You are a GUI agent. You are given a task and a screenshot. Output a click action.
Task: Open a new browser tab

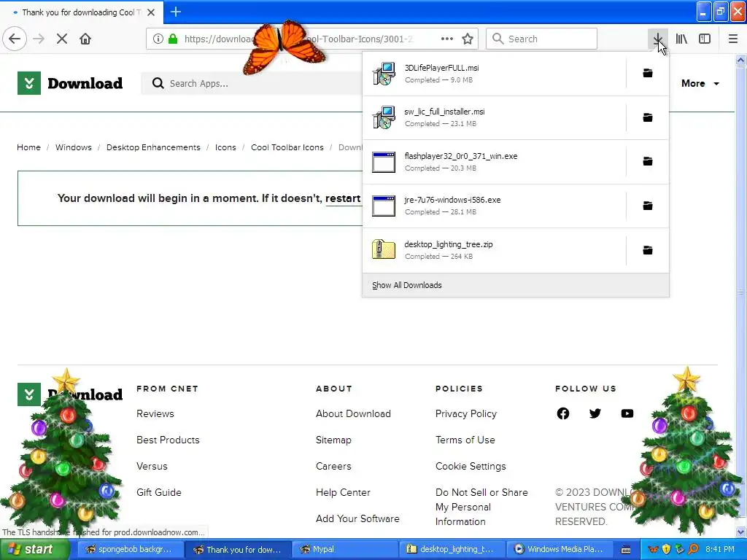click(x=176, y=12)
